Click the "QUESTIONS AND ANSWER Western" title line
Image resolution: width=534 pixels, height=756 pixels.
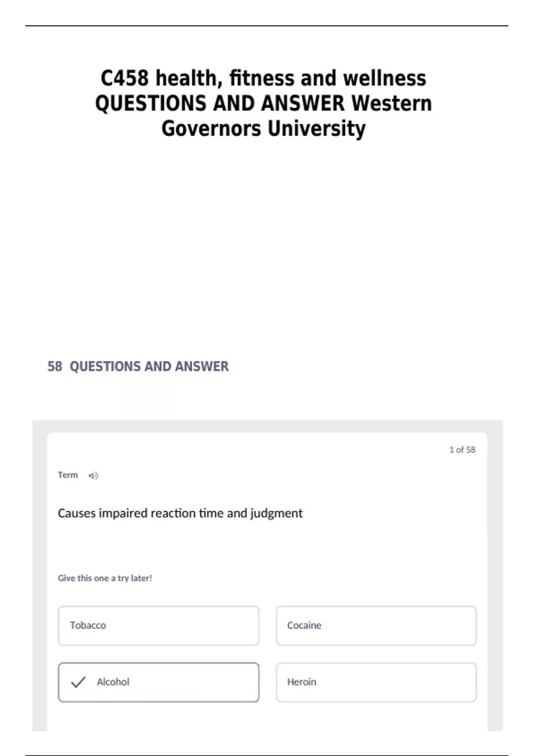(263, 103)
